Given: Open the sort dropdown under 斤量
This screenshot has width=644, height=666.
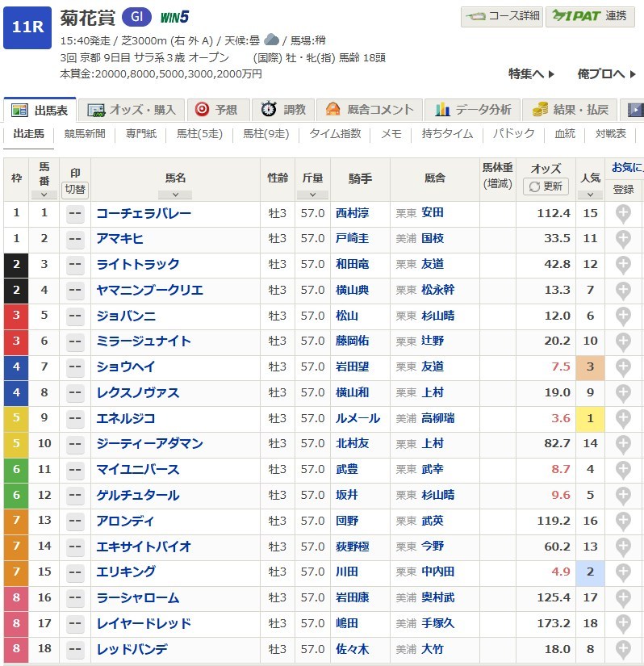Looking at the screenshot, I should pos(312,195).
